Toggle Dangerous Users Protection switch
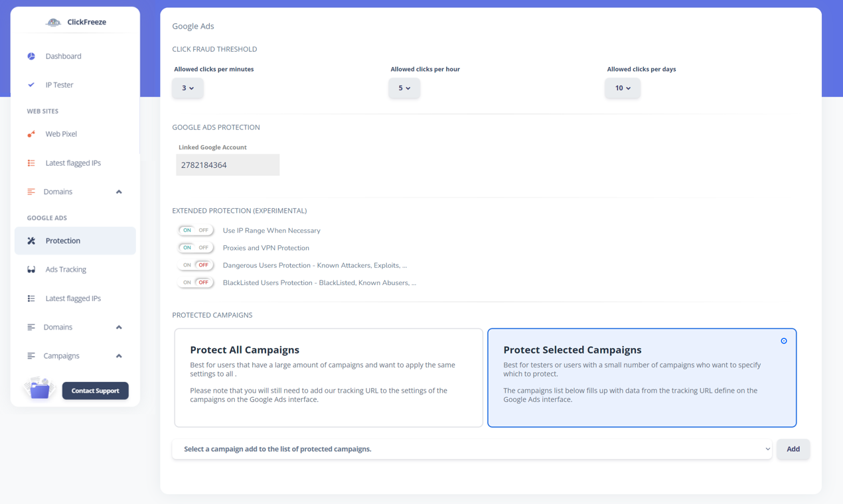 (x=196, y=265)
